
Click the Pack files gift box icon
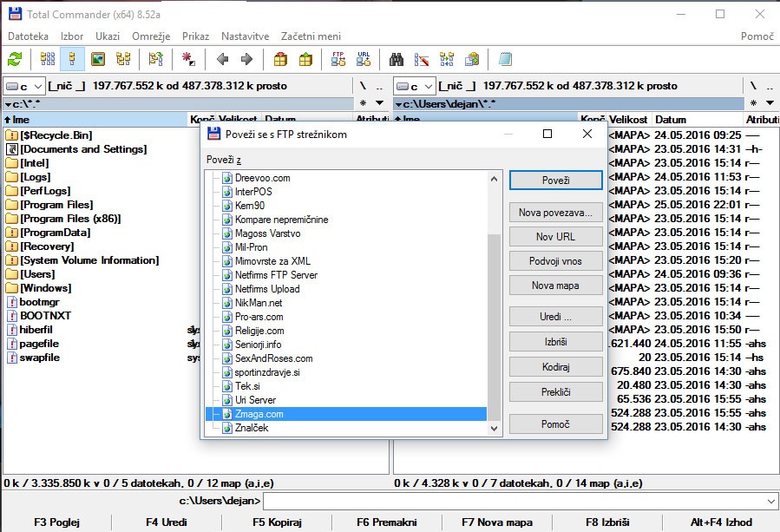[x=280, y=59]
